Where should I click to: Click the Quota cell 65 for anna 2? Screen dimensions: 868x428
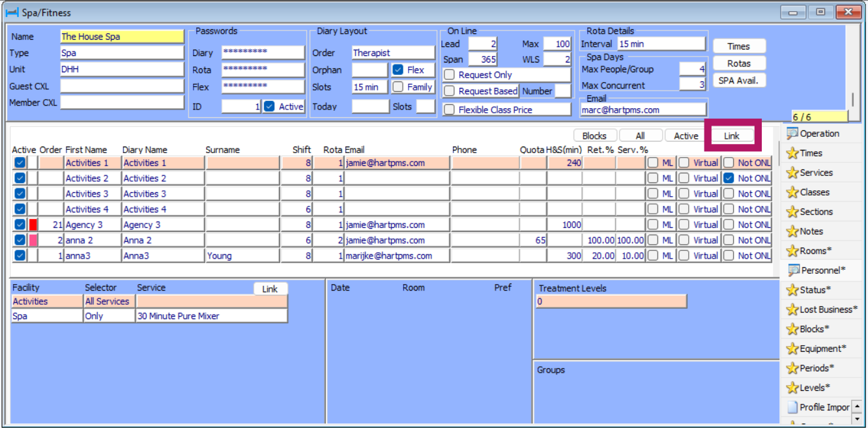[x=534, y=240]
